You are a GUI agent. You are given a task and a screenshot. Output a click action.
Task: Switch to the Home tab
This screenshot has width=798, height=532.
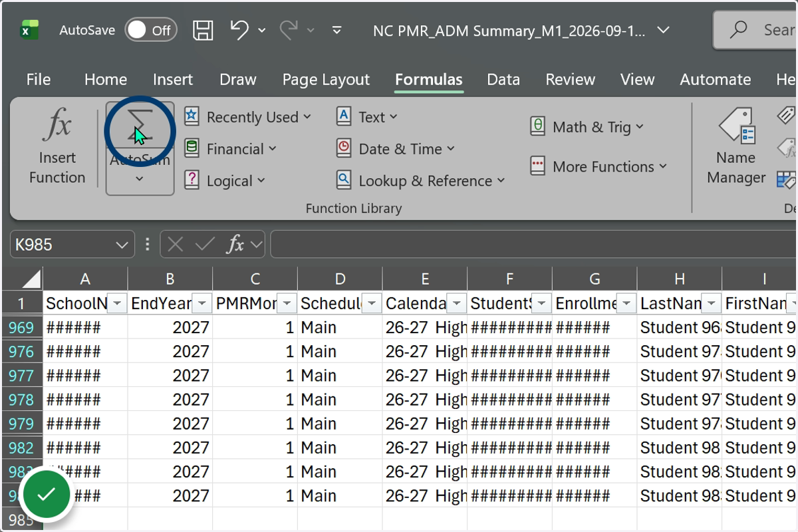tap(106, 80)
